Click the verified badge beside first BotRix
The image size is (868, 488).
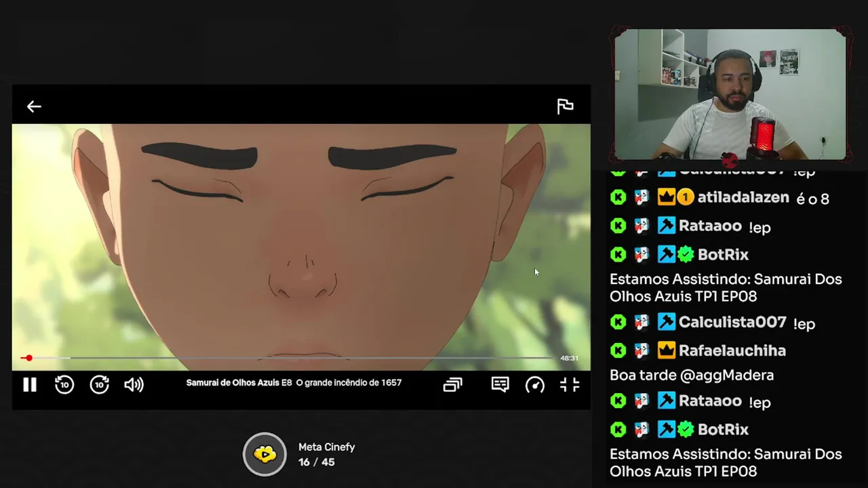pyautogui.click(x=686, y=254)
